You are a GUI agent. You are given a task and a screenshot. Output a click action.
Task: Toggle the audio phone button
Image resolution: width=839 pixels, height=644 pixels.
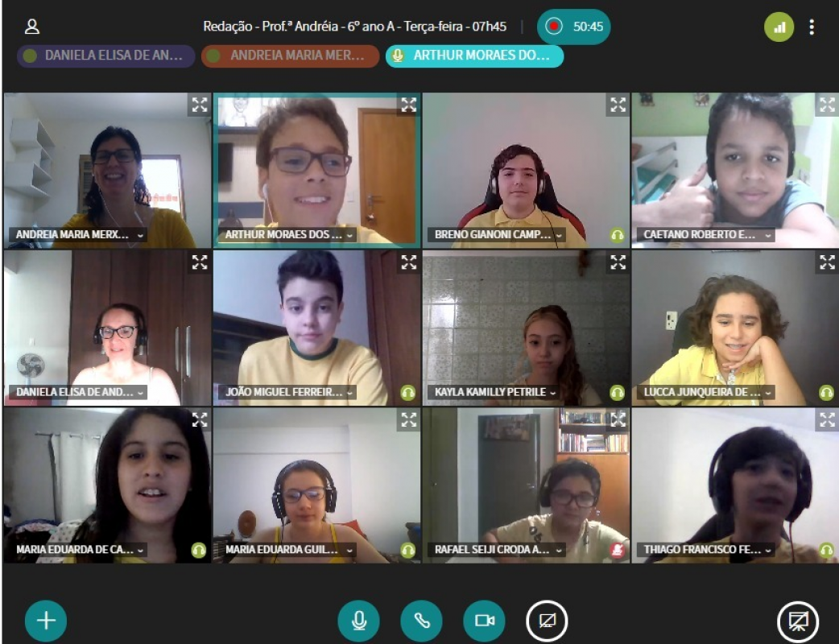422,621
